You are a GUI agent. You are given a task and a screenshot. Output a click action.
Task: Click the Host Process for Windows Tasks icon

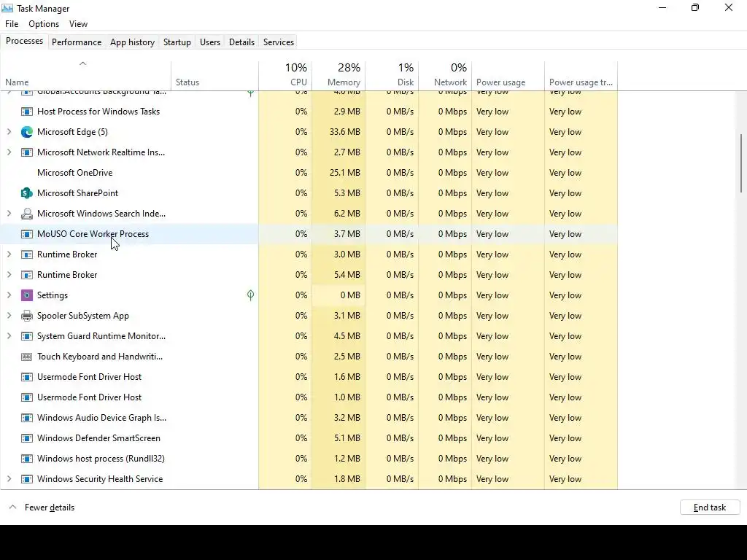[x=27, y=112]
